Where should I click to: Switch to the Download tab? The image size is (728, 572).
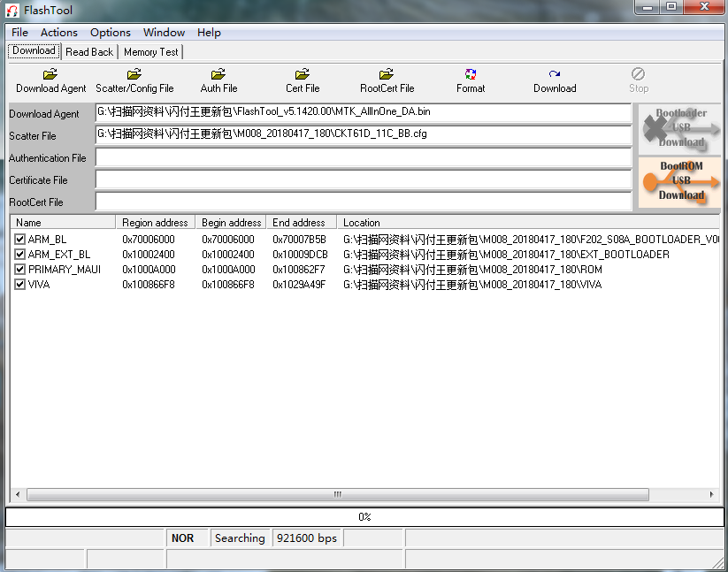click(x=34, y=50)
